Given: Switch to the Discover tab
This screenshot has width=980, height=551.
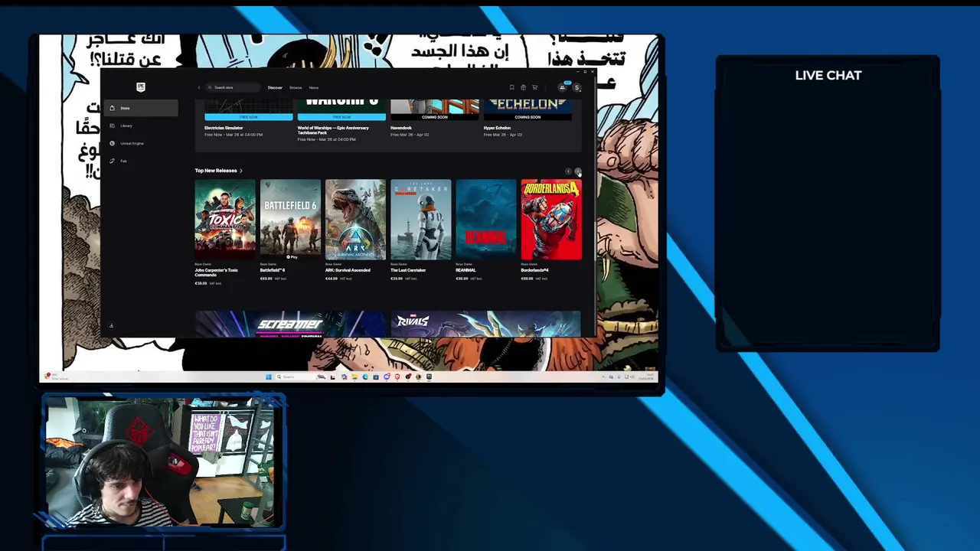Looking at the screenshot, I should [275, 87].
